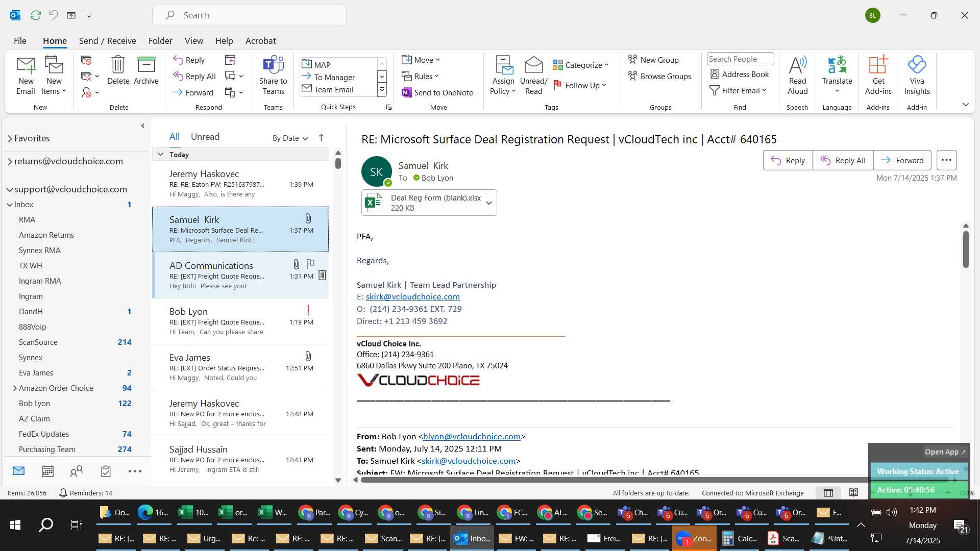
Task: Switch to the Folder tab
Action: 160,40
